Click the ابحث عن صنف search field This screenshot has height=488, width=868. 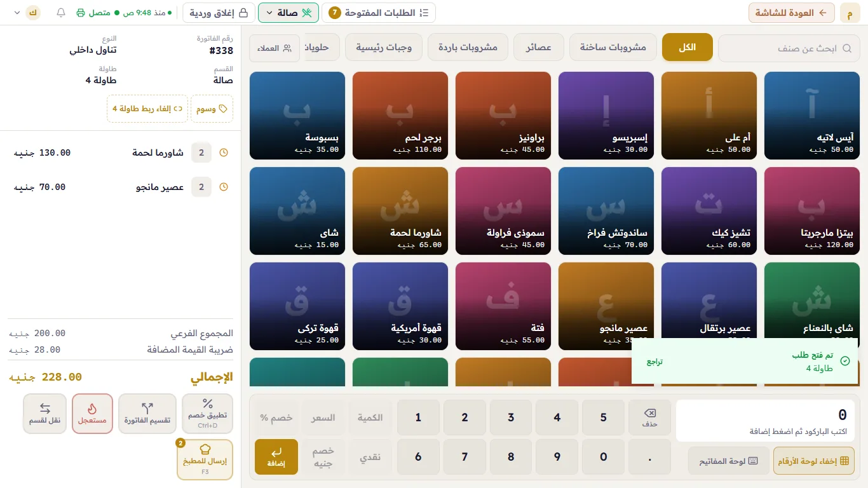(788, 48)
